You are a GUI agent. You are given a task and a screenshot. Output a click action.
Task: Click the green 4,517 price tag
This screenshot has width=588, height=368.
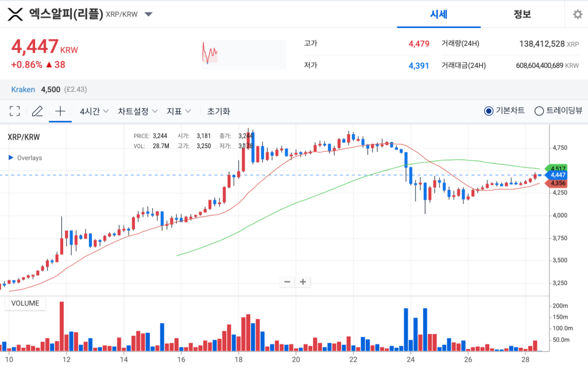click(x=557, y=169)
